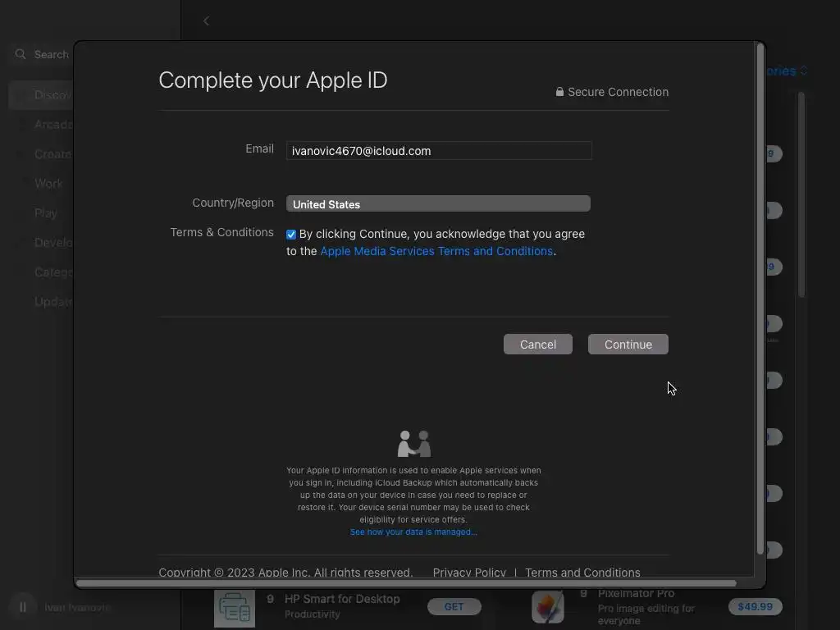Click the $49.99 Pixelmator Pro price button

click(x=755, y=606)
